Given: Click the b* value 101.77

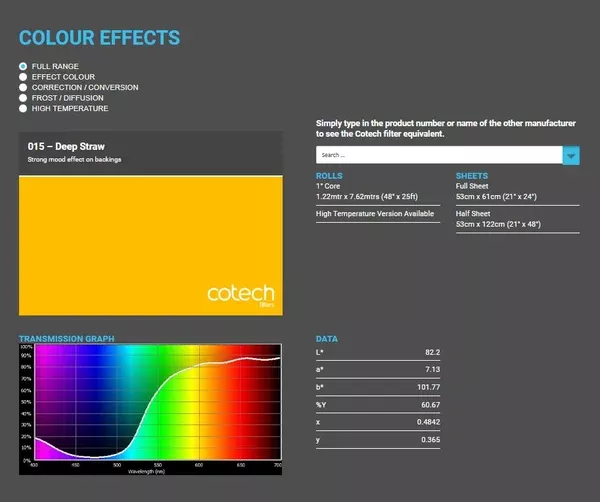Looking at the screenshot, I should [429, 387].
